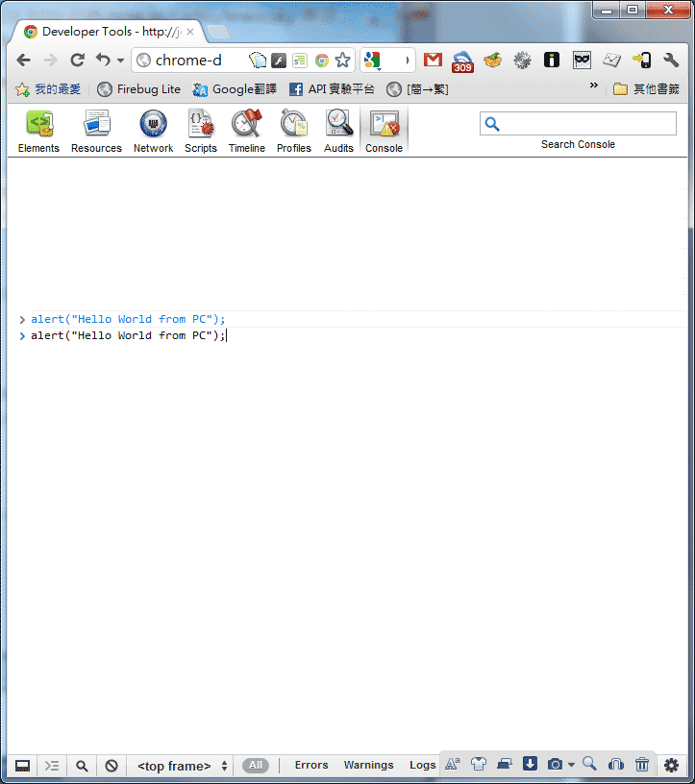Open the Firebug Lite bookmark
The width and height of the screenshot is (695, 784).
tap(138, 89)
